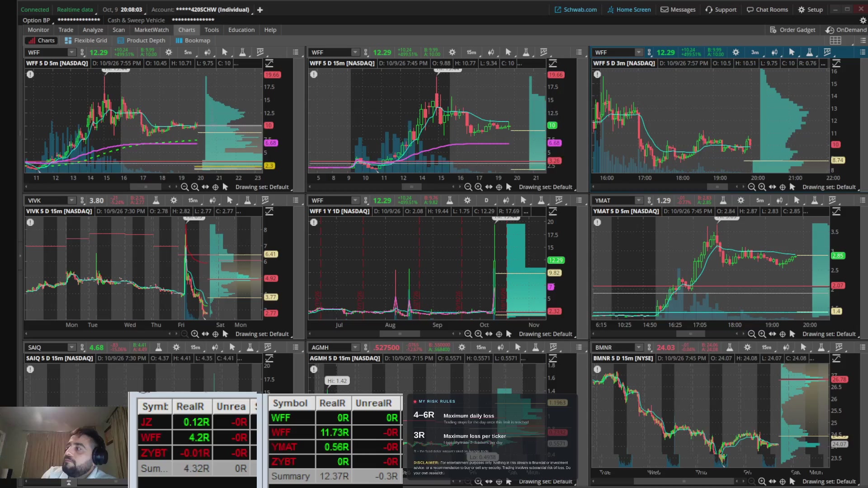Toggle the info bubble on the BMNR chart
868x488 pixels.
point(597,369)
